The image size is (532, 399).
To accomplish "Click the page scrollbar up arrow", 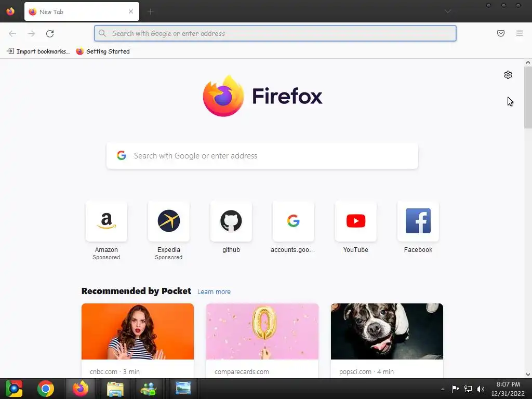I will [x=528, y=62].
